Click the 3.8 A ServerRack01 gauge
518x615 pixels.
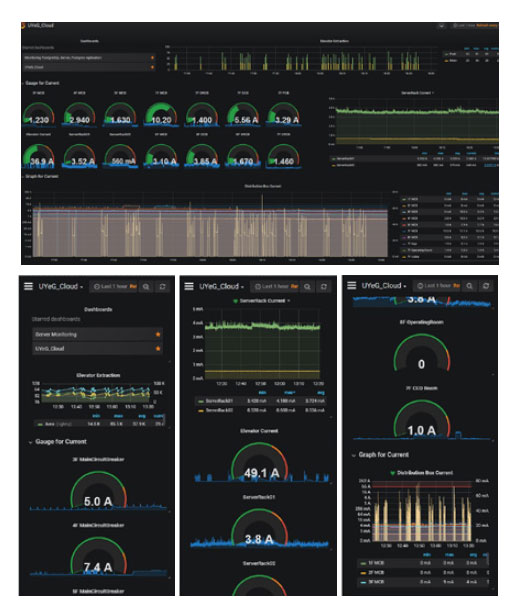tap(260, 528)
